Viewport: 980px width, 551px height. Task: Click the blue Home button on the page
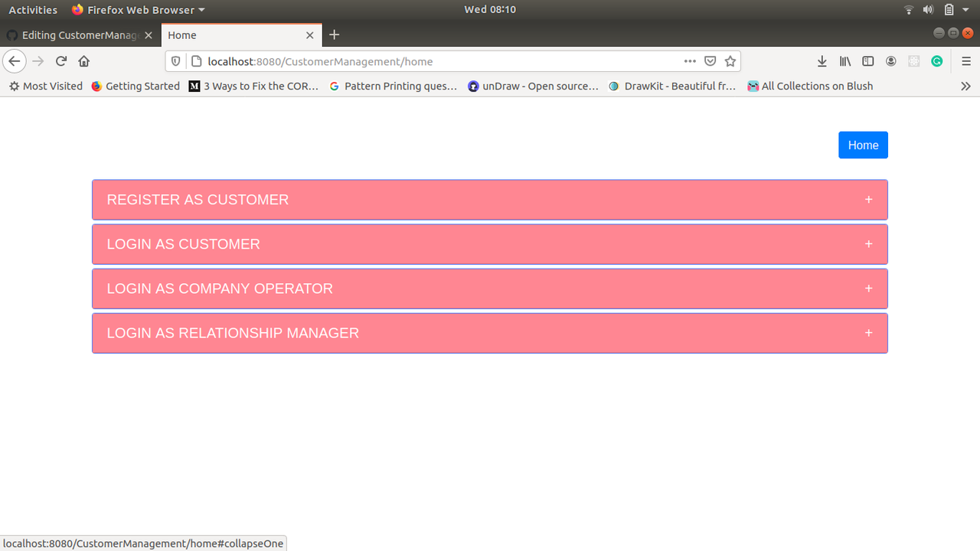click(x=863, y=145)
